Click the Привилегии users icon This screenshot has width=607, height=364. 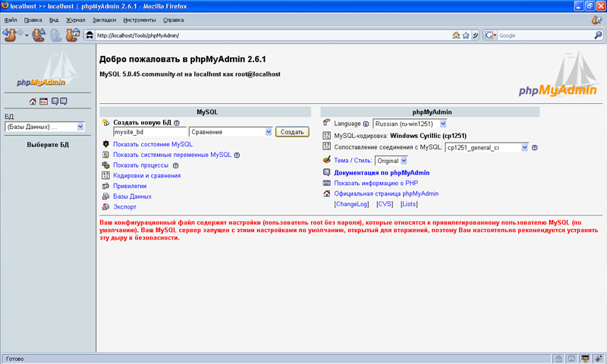click(x=105, y=186)
